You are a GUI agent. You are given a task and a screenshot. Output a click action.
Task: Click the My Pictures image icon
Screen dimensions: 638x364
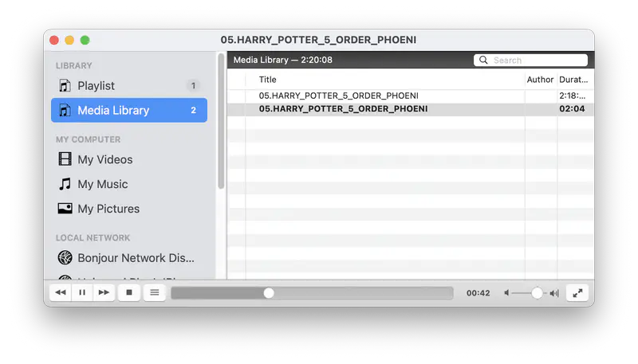tap(65, 209)
